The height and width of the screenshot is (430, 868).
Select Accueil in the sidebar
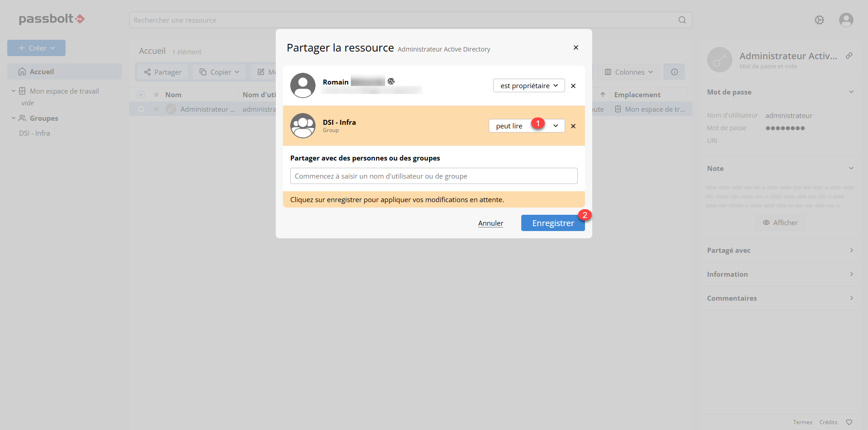(42, 71)
